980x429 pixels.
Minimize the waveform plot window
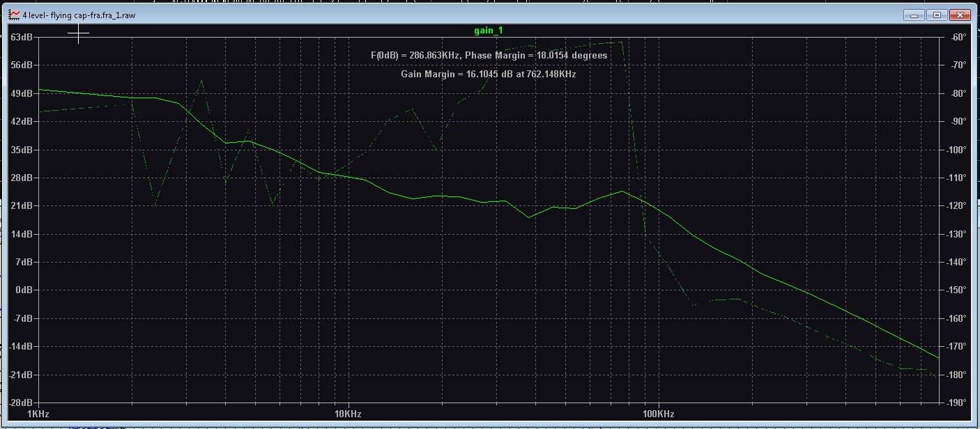click(x=914, y=15)
